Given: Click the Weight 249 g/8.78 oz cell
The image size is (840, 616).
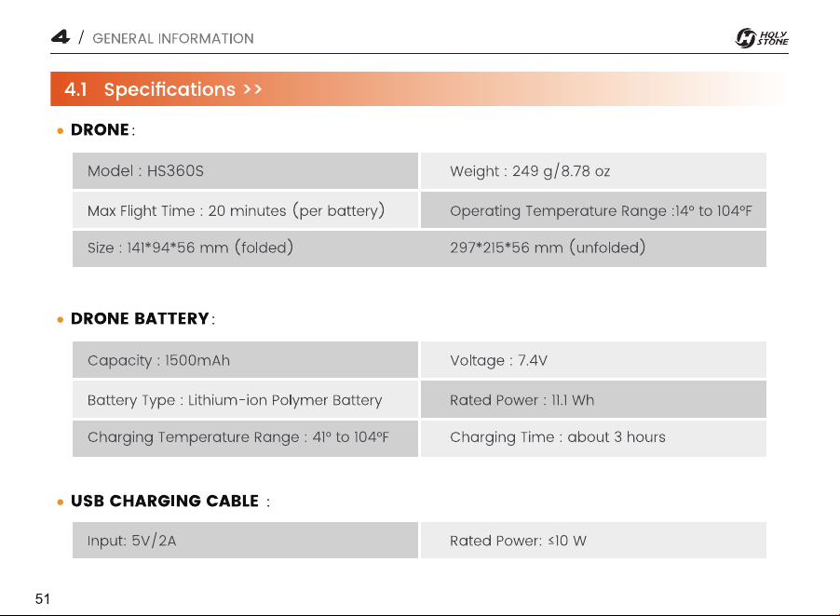Looking at the screenshot, I should (593, 170).
